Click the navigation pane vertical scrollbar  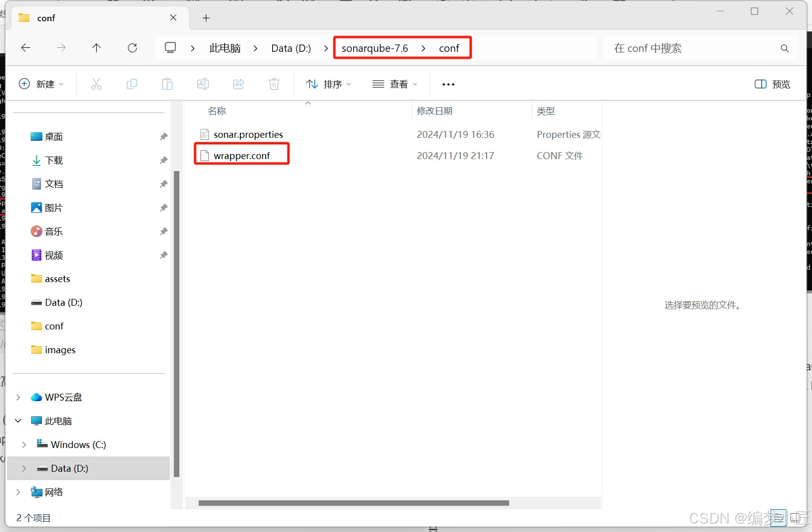pos(176,324)
